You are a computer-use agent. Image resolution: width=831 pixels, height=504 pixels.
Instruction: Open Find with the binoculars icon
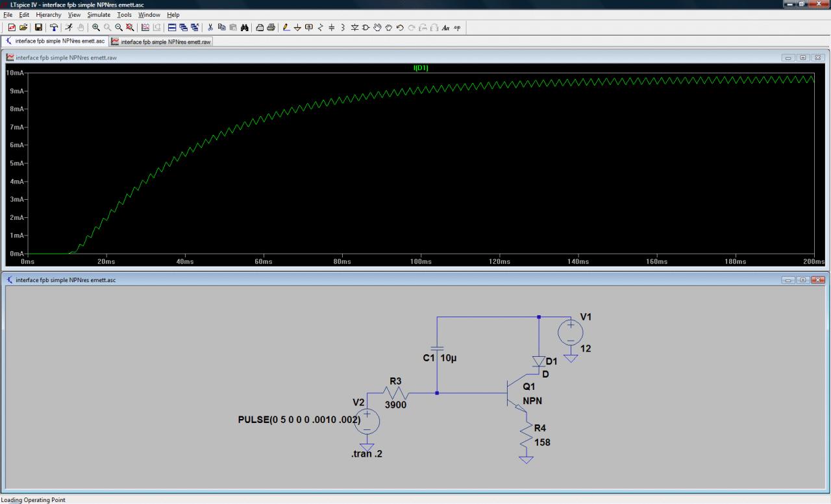(245, 27)
